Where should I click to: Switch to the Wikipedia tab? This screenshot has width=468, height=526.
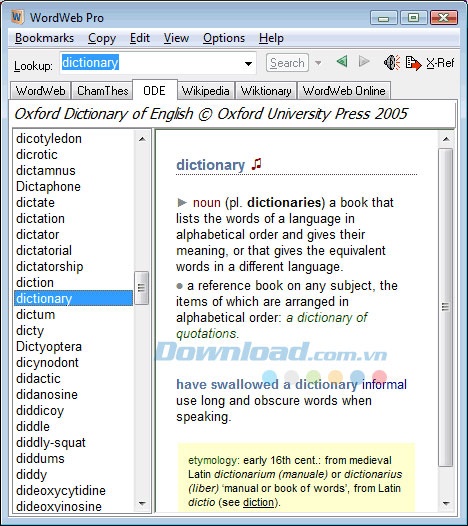pos(205,91)
